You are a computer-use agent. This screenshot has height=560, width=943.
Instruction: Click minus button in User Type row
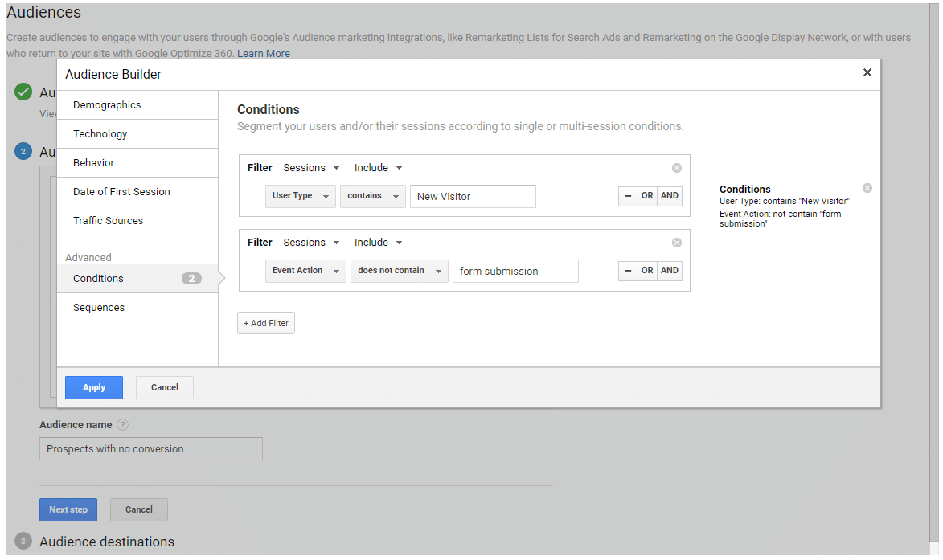coord(628,196)
